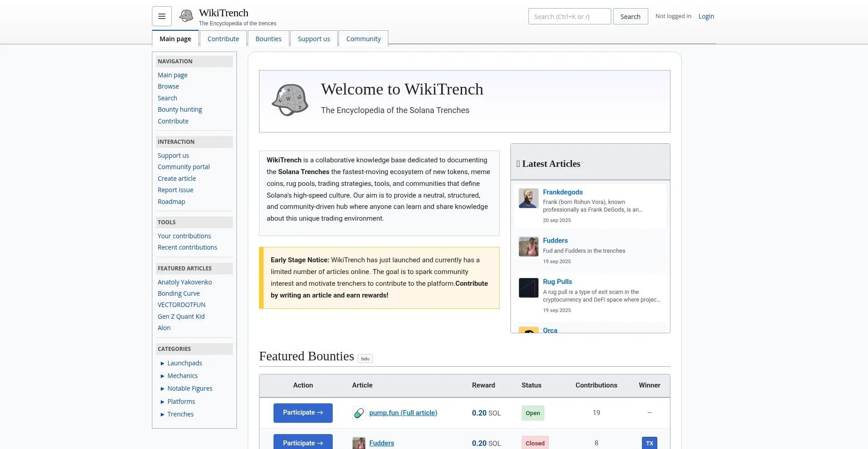Switch to the Bounties tab
This screenshot has width=868, height=449.
[x=268, y=39]
